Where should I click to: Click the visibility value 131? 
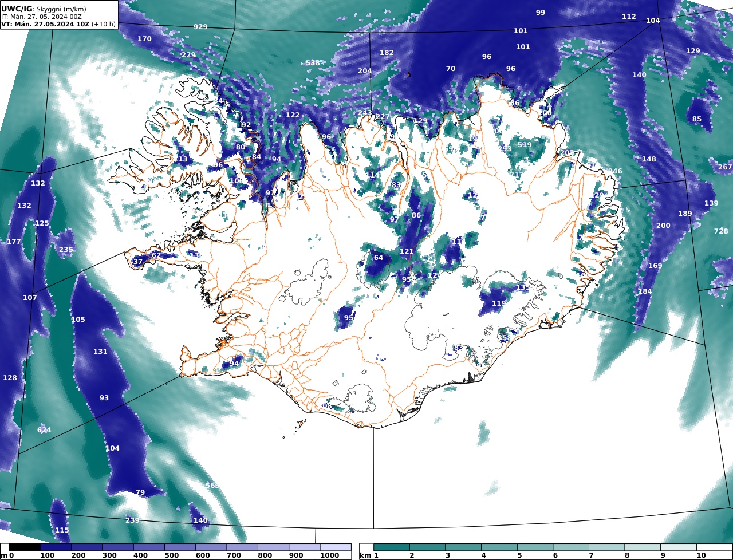pyautogui.click(x=100, y=352)
